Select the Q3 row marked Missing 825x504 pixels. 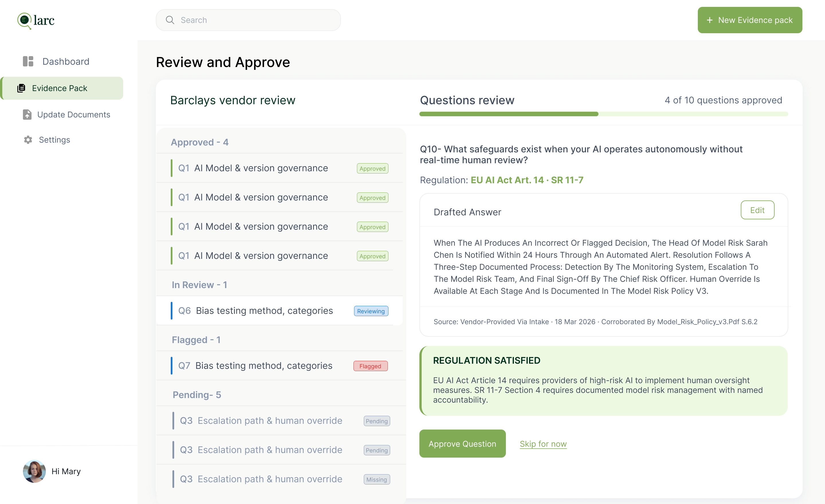(281, 479)
